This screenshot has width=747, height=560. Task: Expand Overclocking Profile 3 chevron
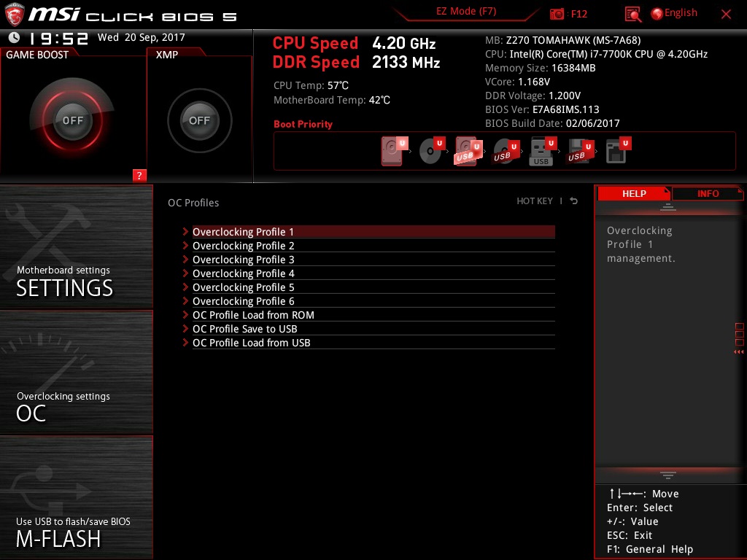[x=185, y=259]
